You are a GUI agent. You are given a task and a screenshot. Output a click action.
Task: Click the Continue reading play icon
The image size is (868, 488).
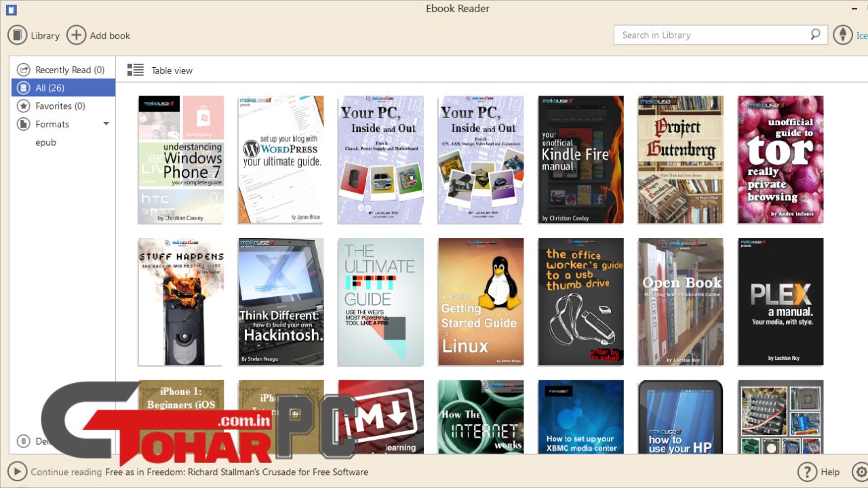coord(18,472)
